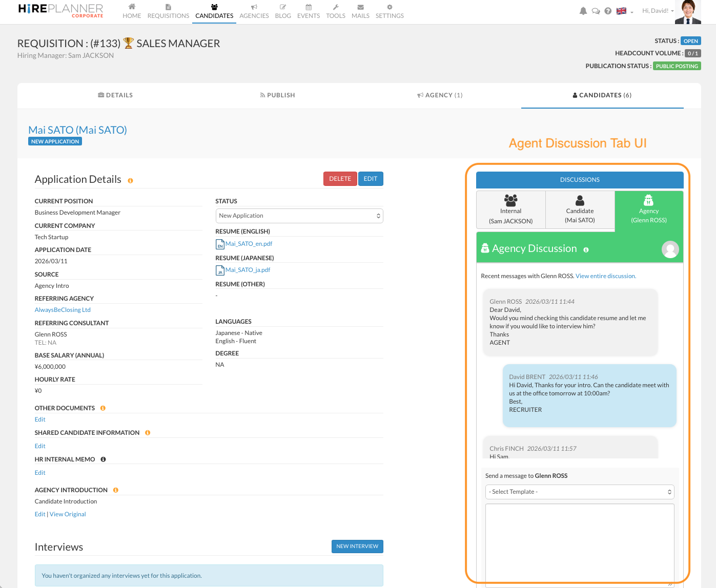The width and height of the screenshot is (716, 588).
Task: Click the Other Documents info icon
Action: 103,408
